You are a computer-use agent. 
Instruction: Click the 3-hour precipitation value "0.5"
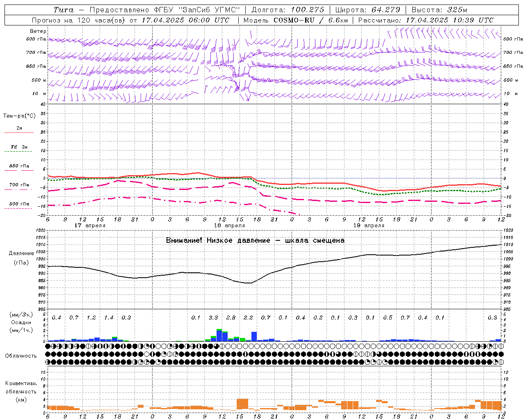coord(388,318)
